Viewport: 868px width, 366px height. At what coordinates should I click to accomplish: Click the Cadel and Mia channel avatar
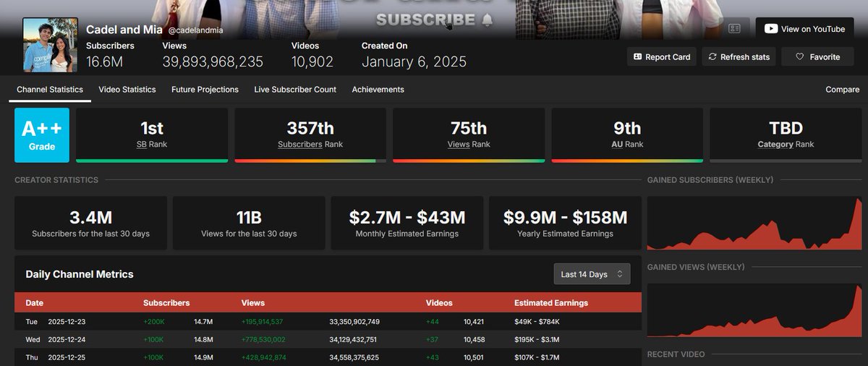click(x=50, y=45)
